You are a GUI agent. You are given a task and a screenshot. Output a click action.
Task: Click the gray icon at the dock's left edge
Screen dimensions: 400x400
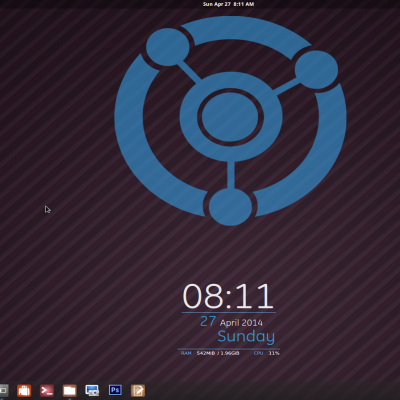coord(3,390)
